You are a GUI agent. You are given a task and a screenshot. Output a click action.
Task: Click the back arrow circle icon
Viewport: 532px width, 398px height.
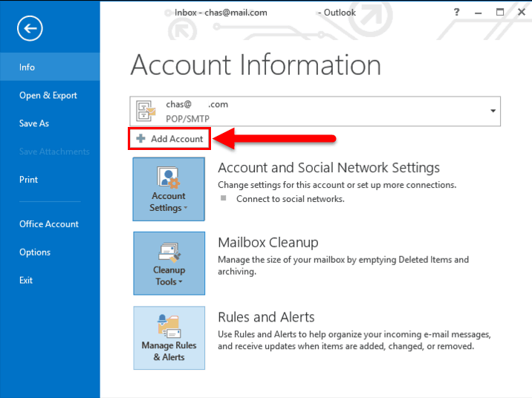30,28
